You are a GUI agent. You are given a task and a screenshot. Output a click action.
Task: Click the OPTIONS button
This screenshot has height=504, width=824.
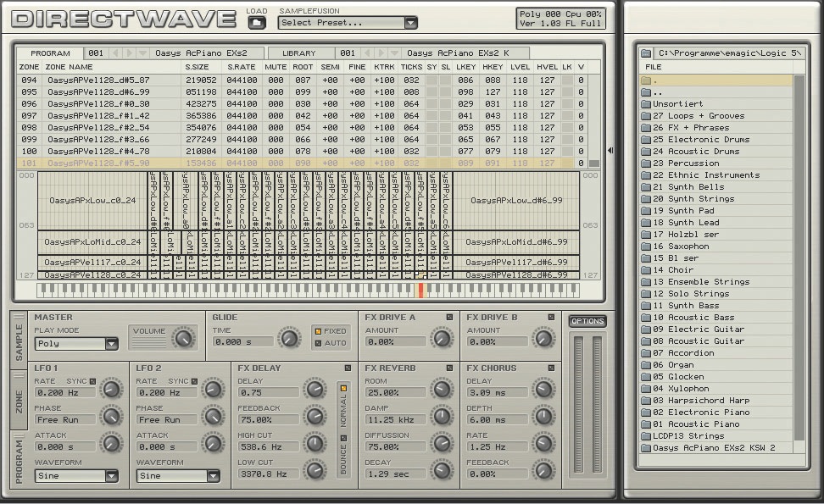(587, 321)
